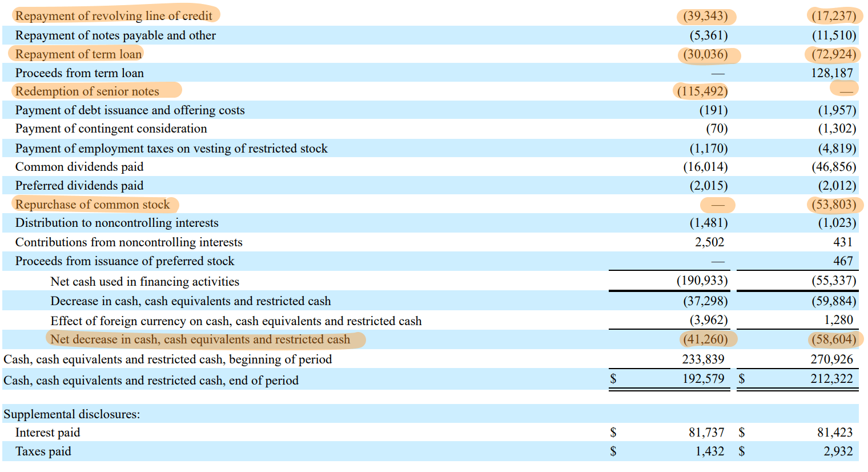Select the 'Taxes paid' label
The width and height of the screenshot is (868, 472).
pos(43,451)
